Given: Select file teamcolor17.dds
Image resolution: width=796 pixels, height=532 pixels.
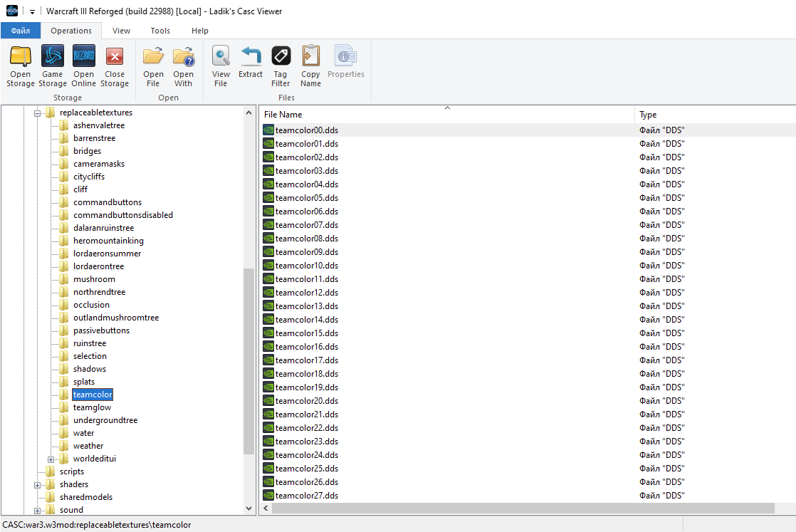Looking at the screenshot, I should click(307, 360).
